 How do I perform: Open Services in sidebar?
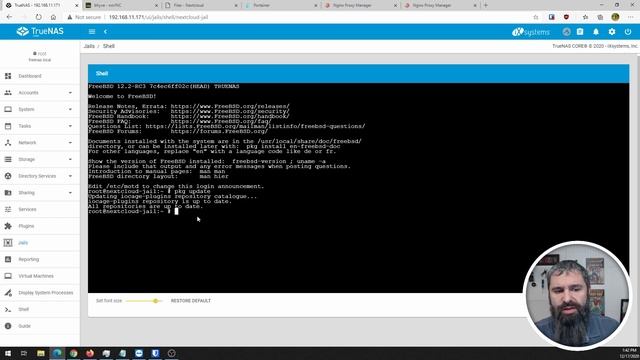click(x=40, y=209)
